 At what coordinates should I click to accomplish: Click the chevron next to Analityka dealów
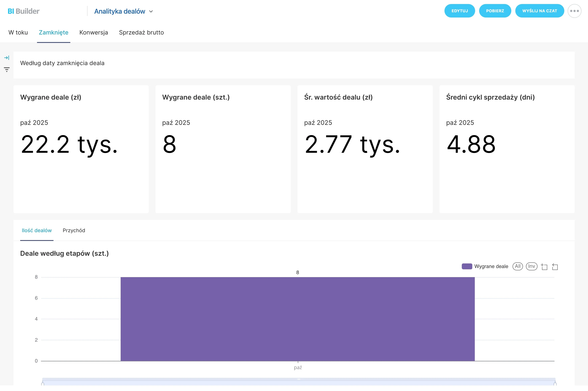[151, 11]
